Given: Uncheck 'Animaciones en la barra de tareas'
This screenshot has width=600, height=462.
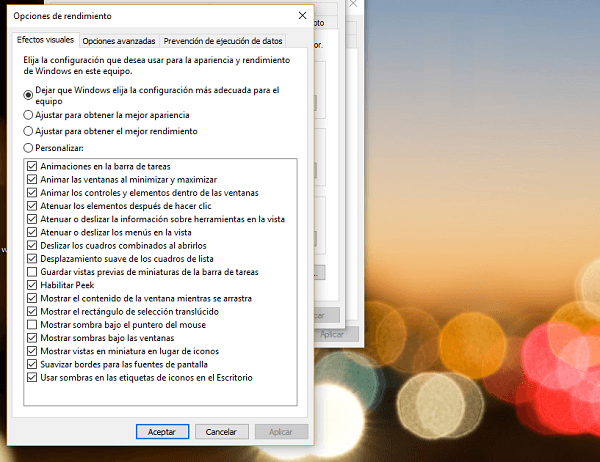Looking at the screenshot, I should coord(33,166).
